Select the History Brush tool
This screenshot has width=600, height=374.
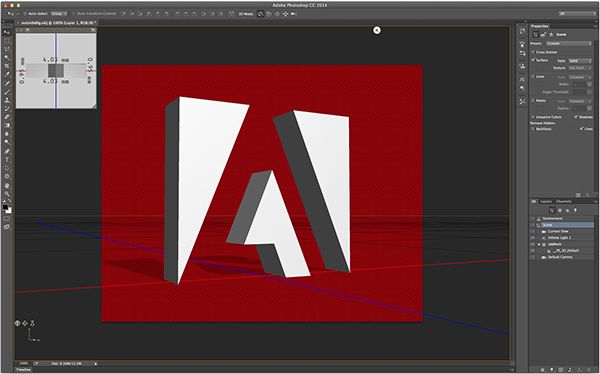tap(7, 108)
